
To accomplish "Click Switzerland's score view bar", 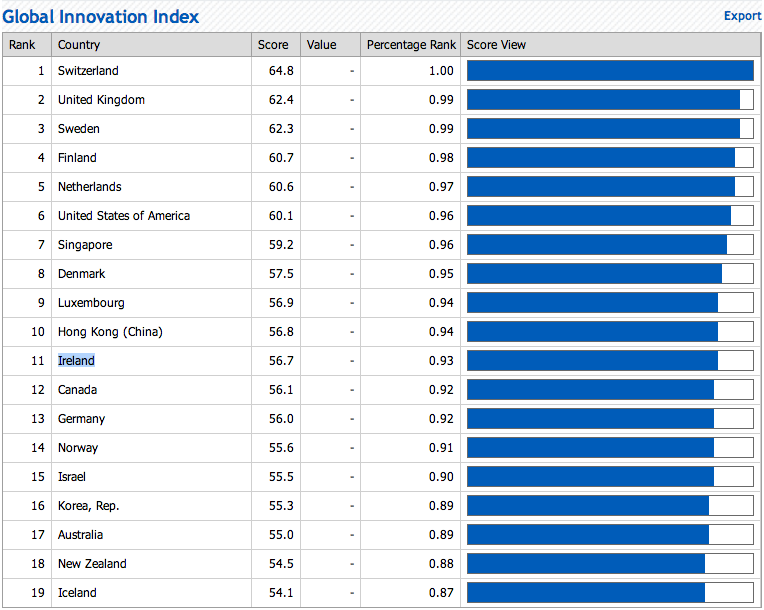I will (x=610, y=71).
